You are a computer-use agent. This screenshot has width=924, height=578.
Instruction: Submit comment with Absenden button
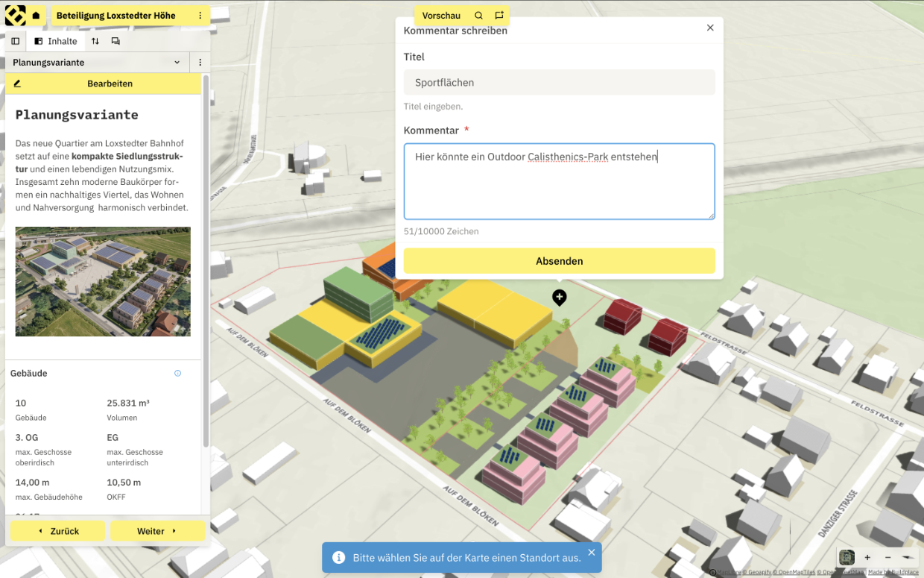point(560,261)
